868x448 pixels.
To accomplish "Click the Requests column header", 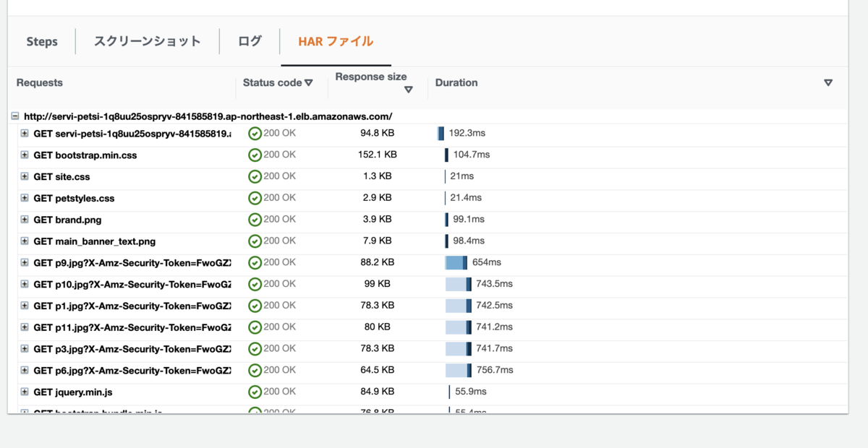I will click(40, 82).
